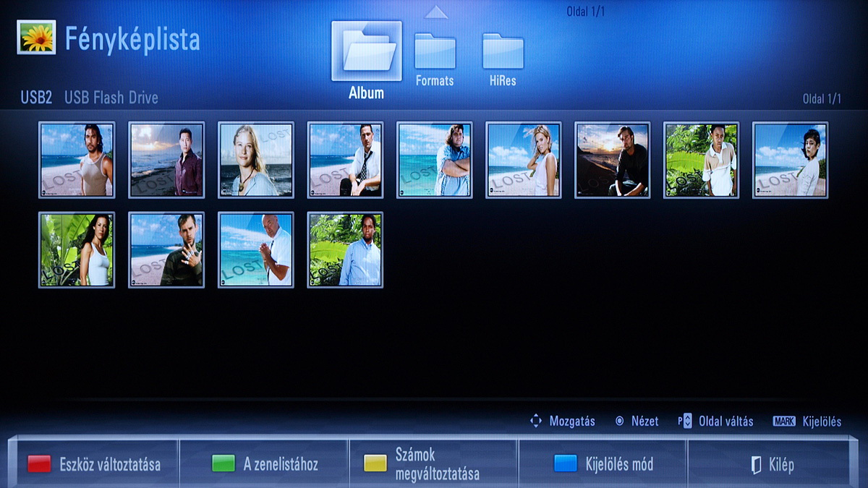The width and height of the screenshot is (868, 488).
Task: Open jungle photo of man in blue shirt
Action: [345, 250]
